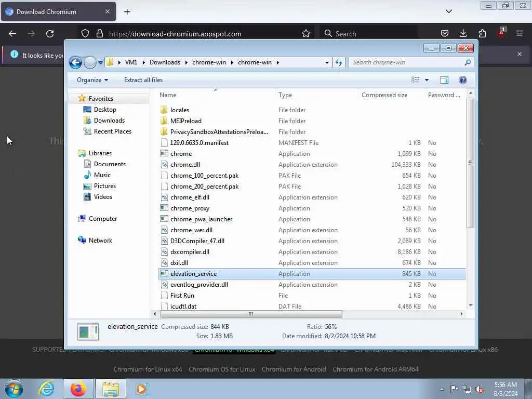Select dxcompiler.dll file
Viewport: 532px width, 399px height.
pos(190,252)
